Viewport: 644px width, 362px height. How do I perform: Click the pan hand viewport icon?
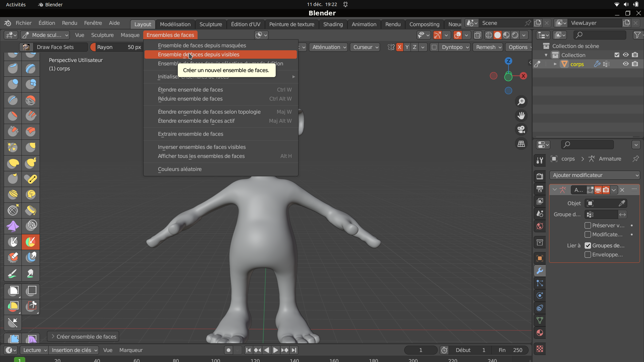[521, 116]
